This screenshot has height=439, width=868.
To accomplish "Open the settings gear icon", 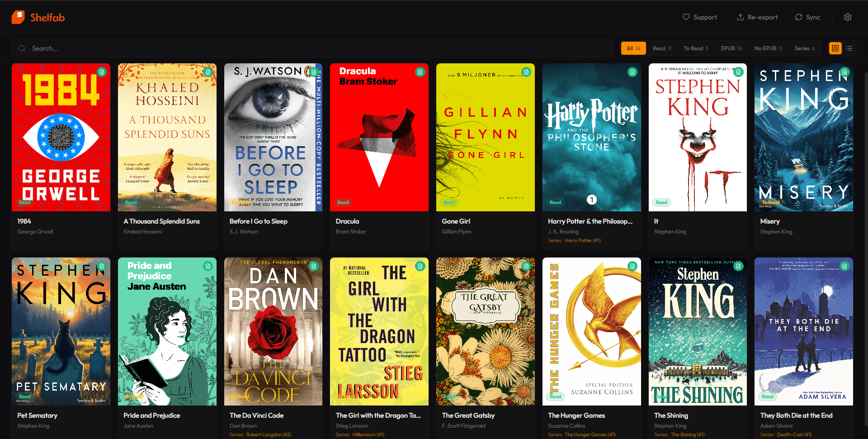I will click(x=847, y=17).
